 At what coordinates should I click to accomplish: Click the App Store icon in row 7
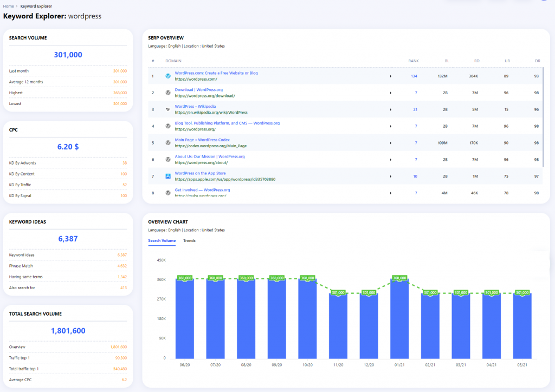[168, 176]
